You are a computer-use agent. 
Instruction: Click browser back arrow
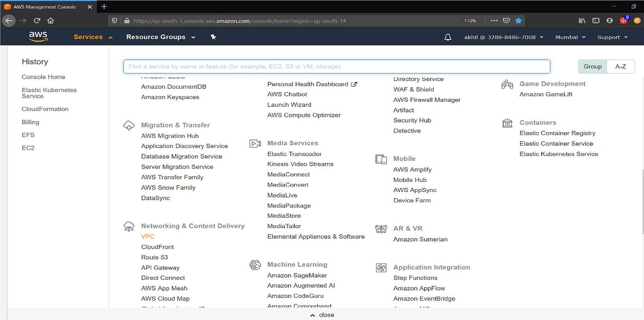click(x=8, y=20)
